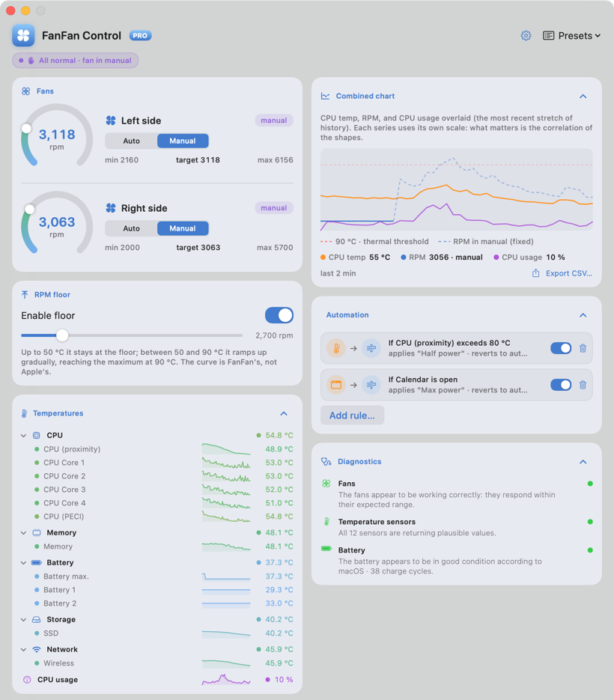Click the CPU rule's thermometer icon
Screen dimensions: 614x700
(x=336, y=348)
